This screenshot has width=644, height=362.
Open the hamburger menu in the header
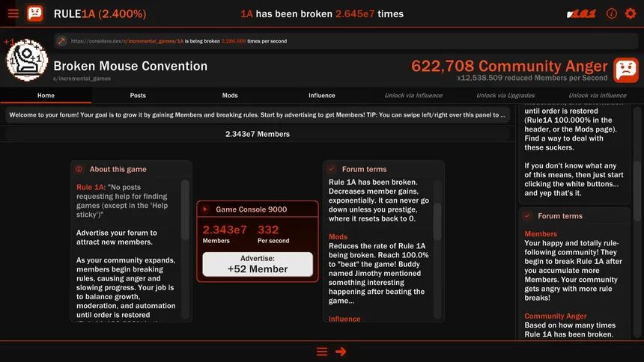click(13, 13)
